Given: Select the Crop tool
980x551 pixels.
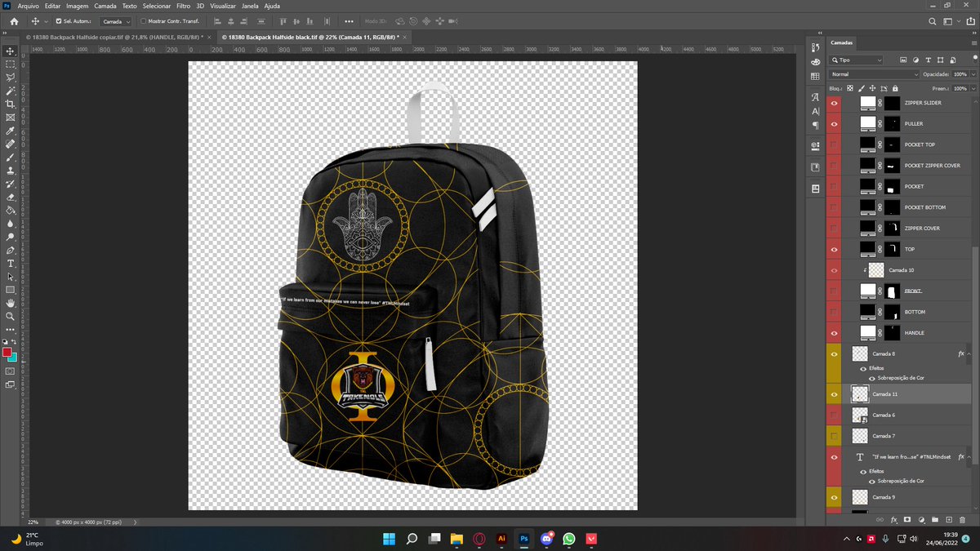Looking at the screenshot, I should (x=11, y=104).
